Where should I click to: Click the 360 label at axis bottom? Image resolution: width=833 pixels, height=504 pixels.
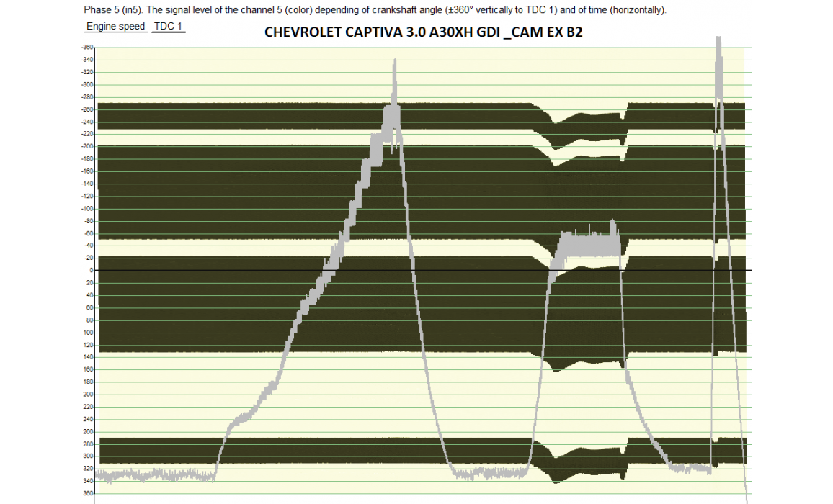89,494
